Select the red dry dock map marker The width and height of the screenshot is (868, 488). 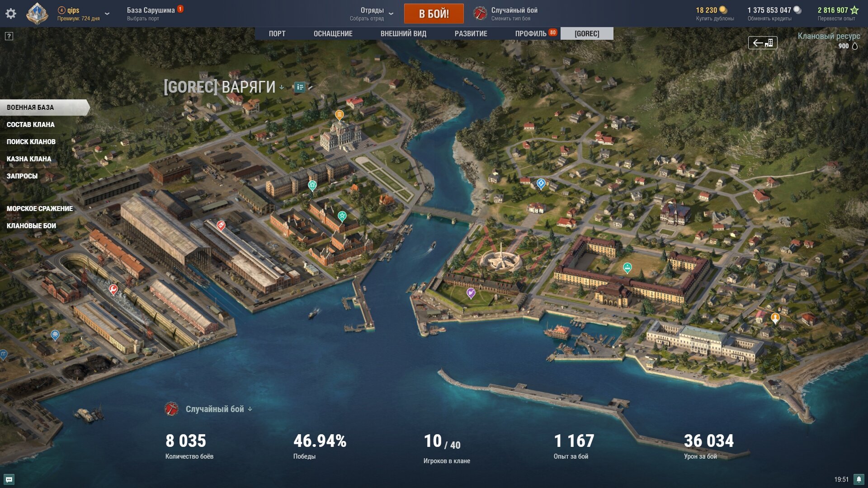(113, 289)
